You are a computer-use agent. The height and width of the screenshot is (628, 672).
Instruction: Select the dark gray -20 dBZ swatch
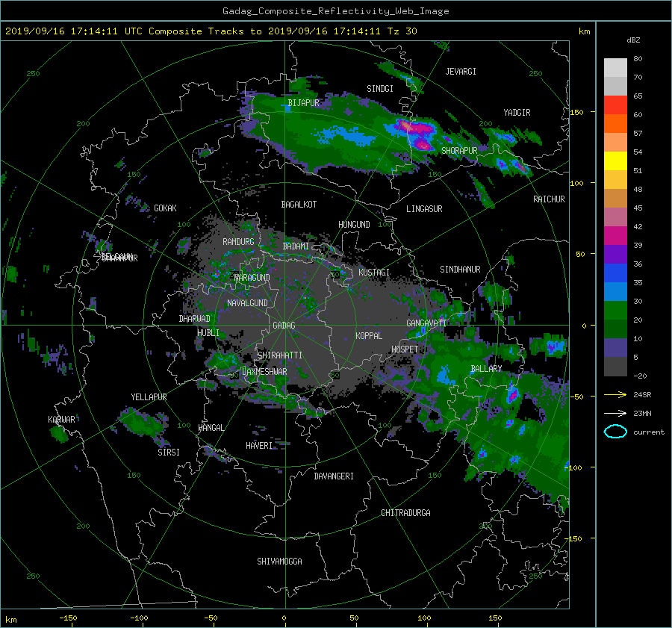(615, 367)
